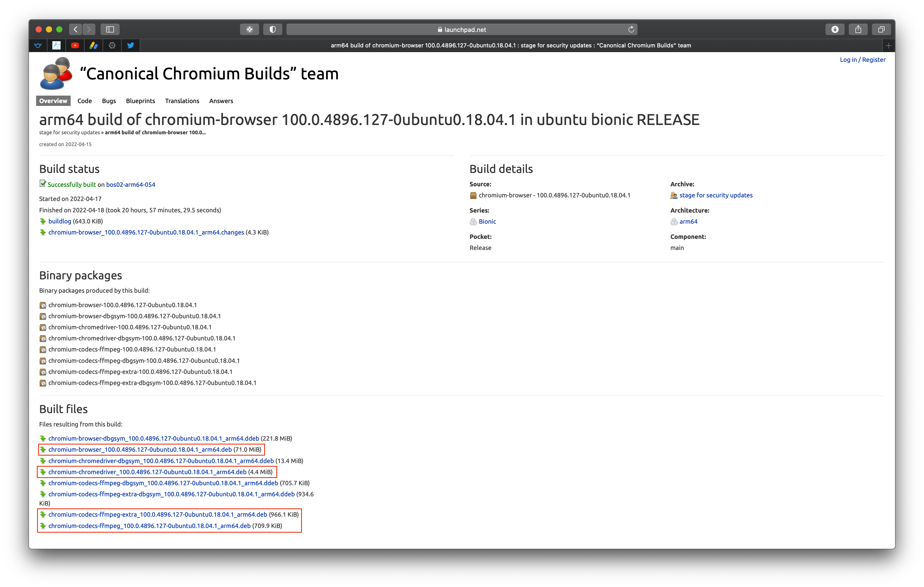Select chromium-browser-100.0.4896.127 binary package entry

pyautogui.click(x=122, y=305)
